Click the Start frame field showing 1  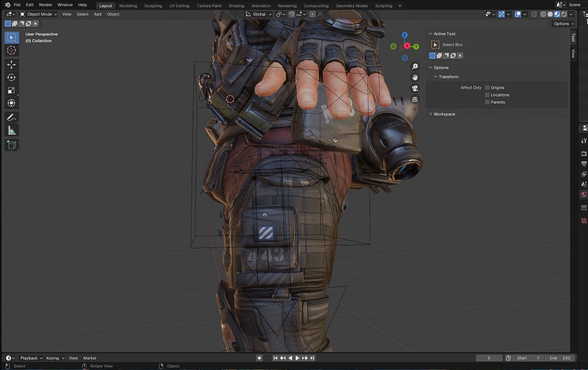(x=529, y=358)
